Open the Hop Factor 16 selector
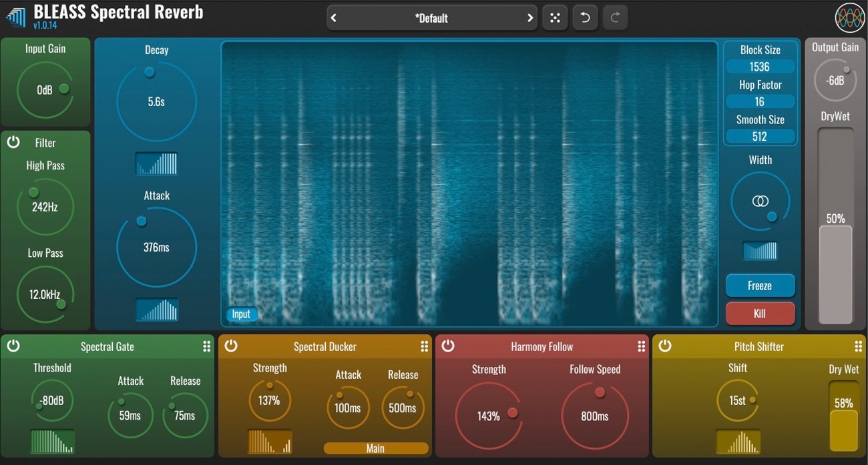Image resolution: width=868 pixels, height=465 pixels. pyautogui.click(x=760, y=101)
